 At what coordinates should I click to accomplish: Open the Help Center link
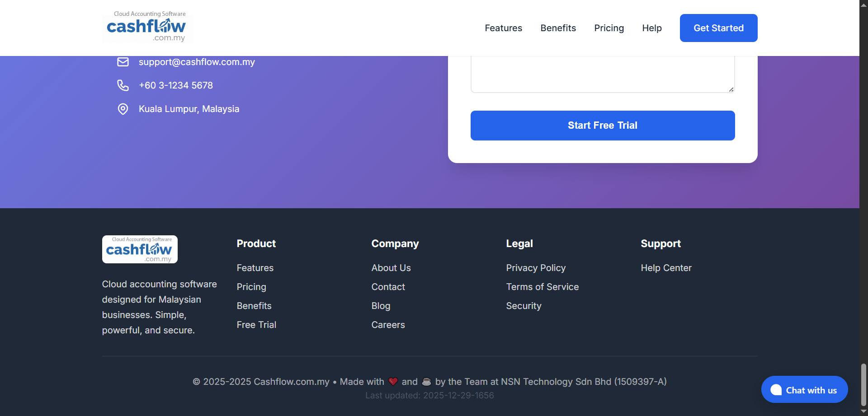tap(666, 267)
